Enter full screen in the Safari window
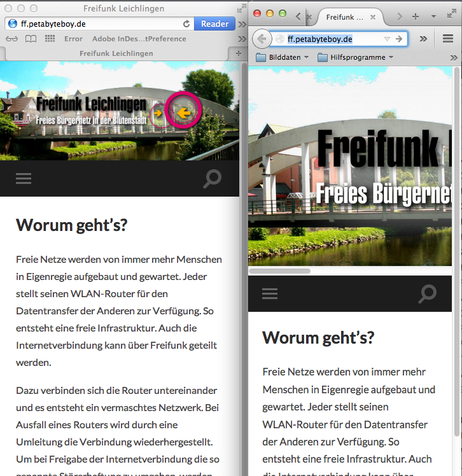 click(241, 8)
